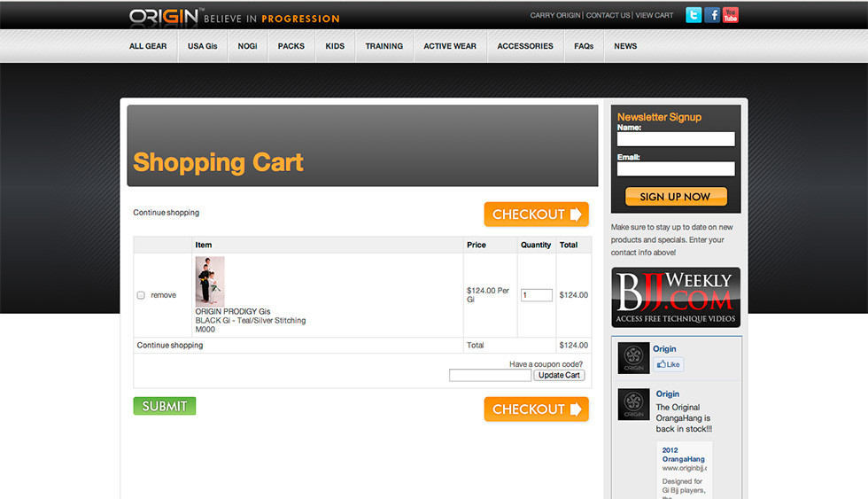Click the M000 size text

coord(205,330)
